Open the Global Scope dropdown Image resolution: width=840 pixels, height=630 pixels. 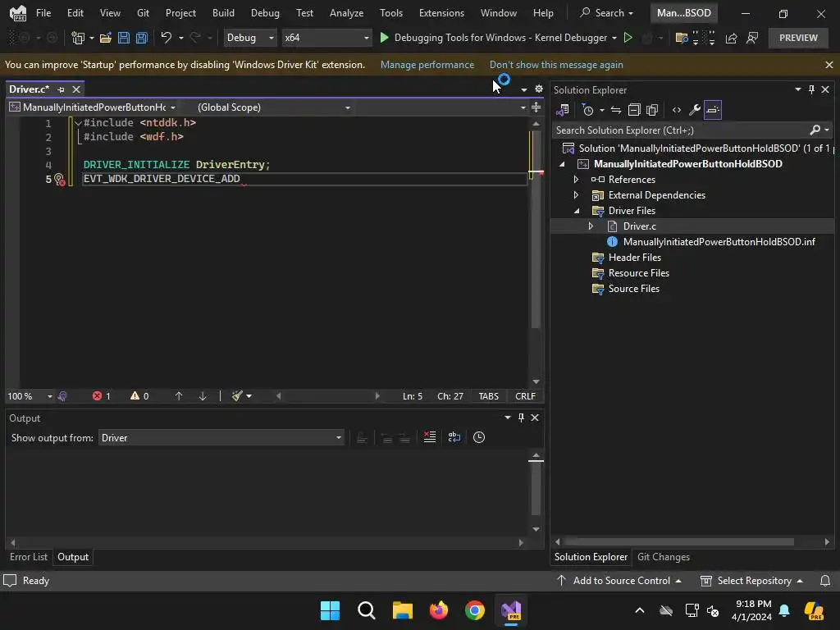(x=273, y=107)
